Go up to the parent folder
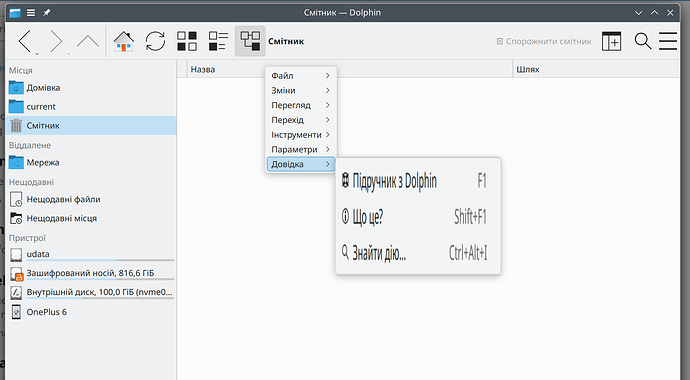This screenshot has width=690, height=380. point(88,41)
